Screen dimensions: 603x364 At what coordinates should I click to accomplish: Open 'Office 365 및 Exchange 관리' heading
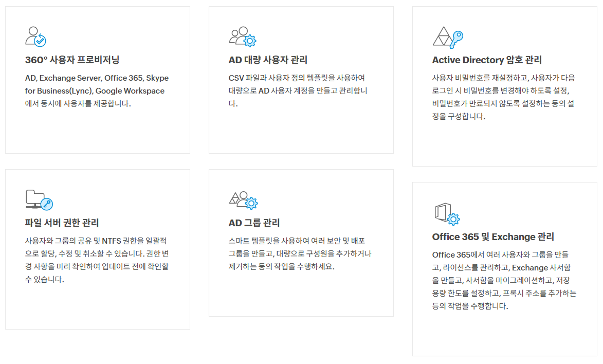[493, 237]
